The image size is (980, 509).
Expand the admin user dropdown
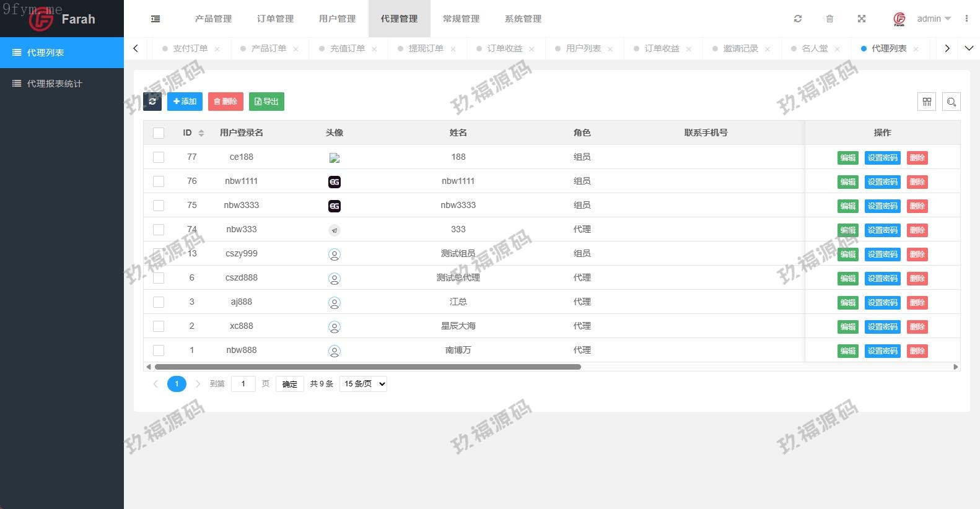(934, 19)
